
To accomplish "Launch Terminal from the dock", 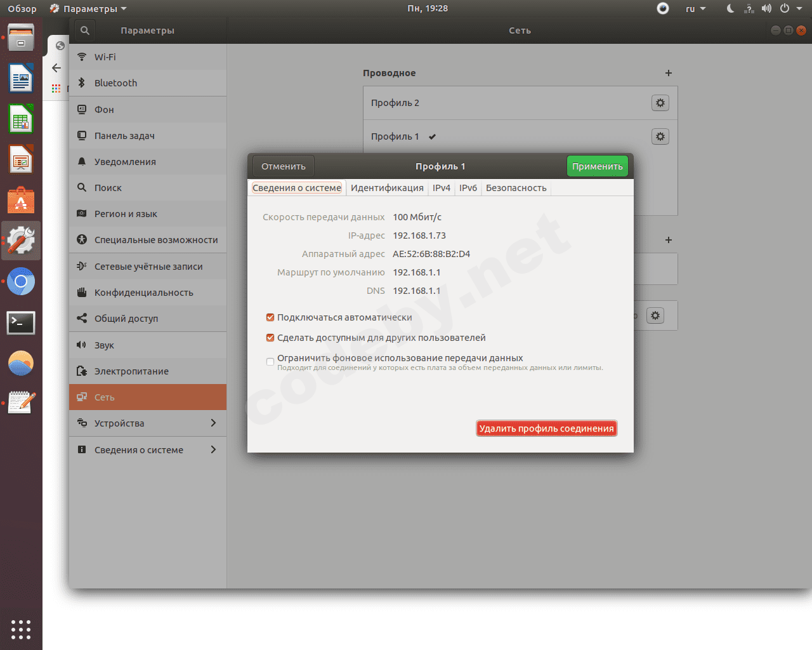I will (x=21, y=322).
